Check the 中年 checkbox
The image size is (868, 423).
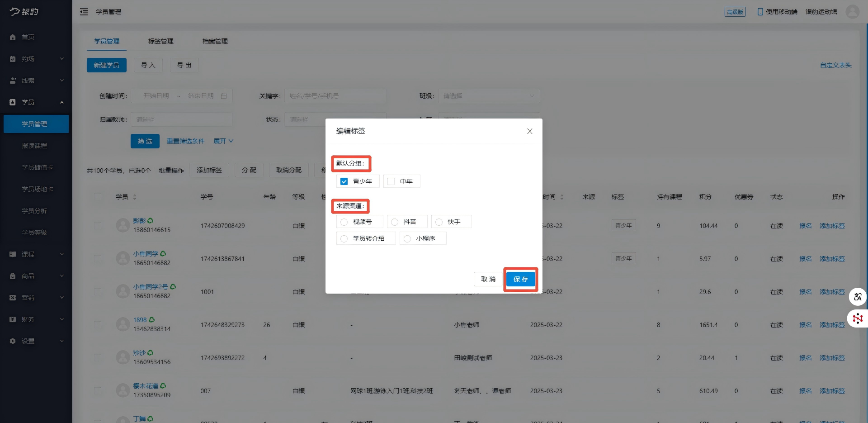coord(391,181)
